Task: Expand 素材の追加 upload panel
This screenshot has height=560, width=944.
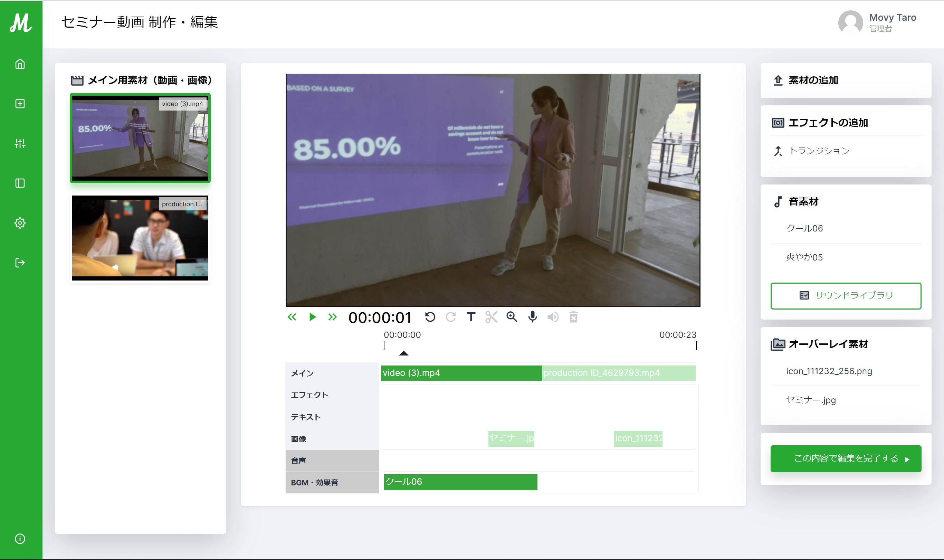Action: 813,80
